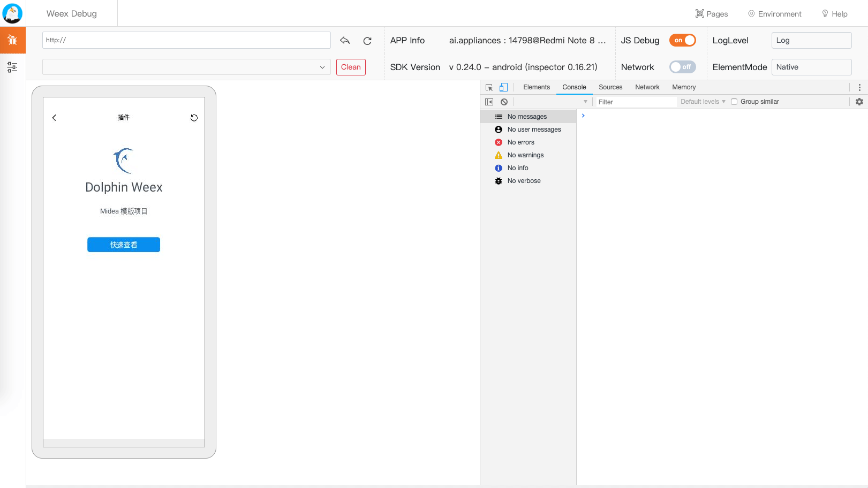Click the Dolphin Weex heading text

[x=124, y=187]
